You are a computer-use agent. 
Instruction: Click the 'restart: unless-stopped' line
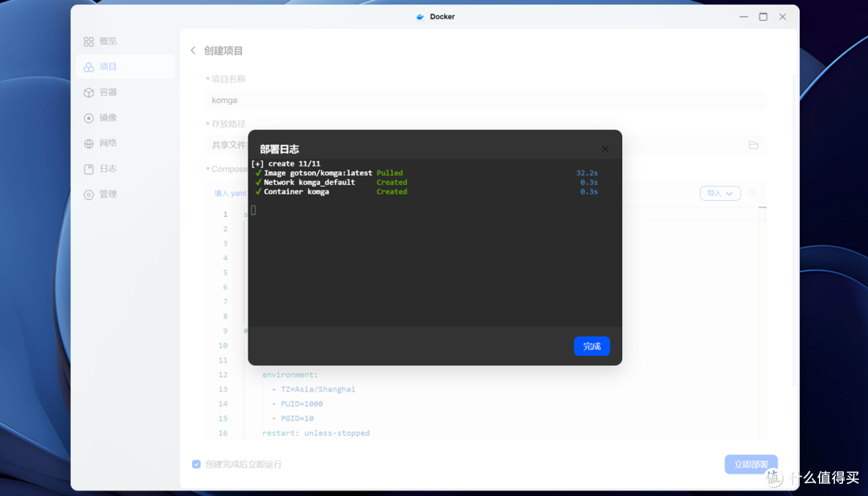pos(316,432)
